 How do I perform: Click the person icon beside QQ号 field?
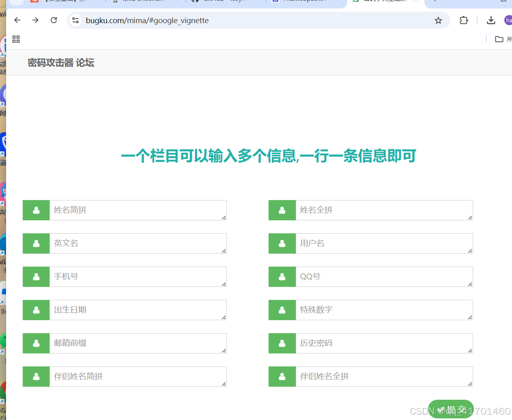tap(282, 276)
